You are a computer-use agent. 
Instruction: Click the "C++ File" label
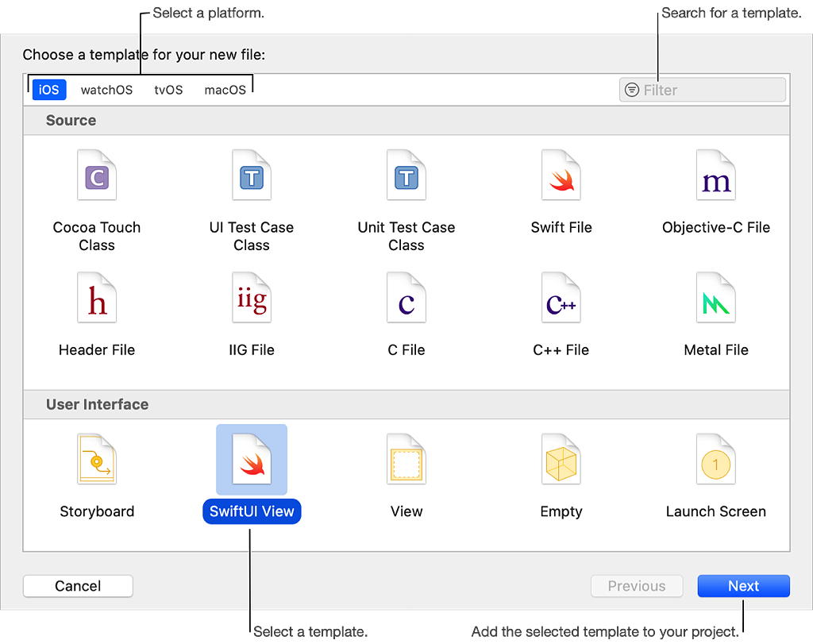click(561, 350)
